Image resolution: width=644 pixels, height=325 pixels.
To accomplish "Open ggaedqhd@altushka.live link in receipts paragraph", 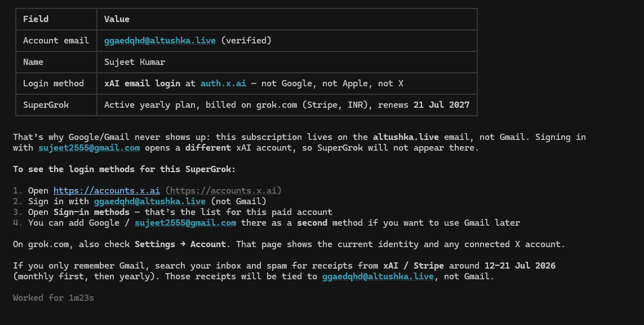I will pos(378,276).
